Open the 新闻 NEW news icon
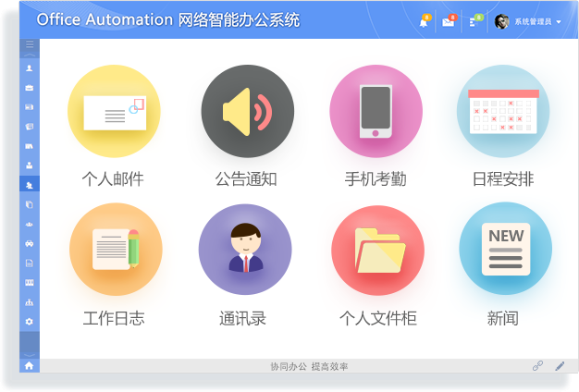Image resolution: width=579 pixels, height=392 pixels. [506, 249]
